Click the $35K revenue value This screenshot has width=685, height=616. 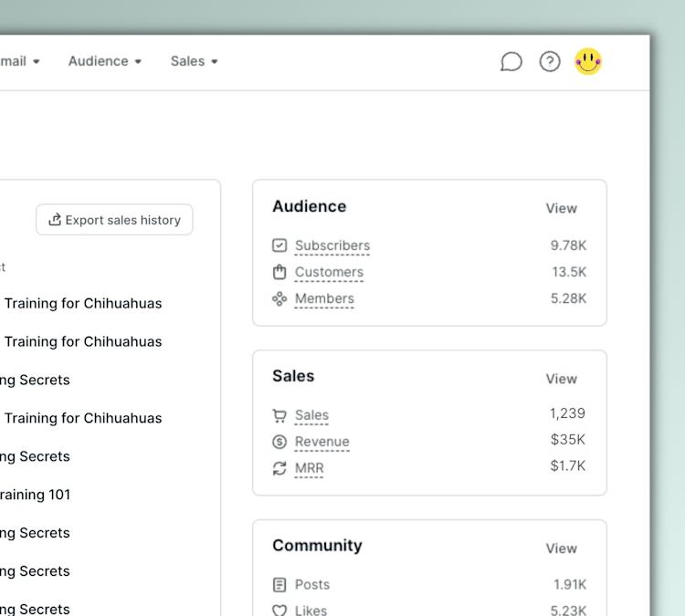point(567,440)
